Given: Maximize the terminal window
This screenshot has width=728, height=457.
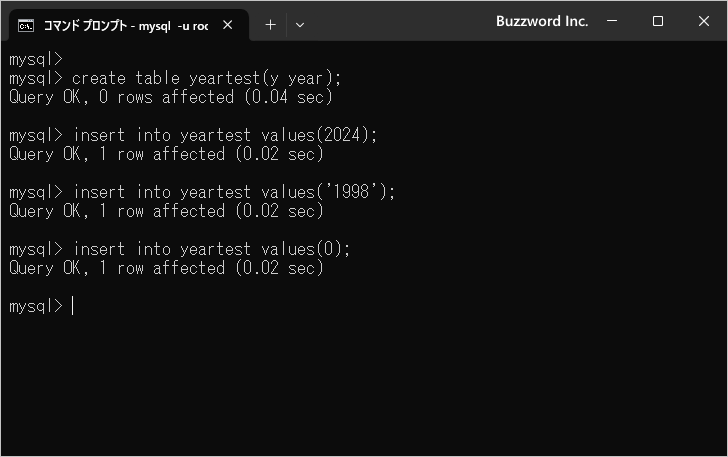Looking at the screenshot, I should tap(658, 21).
